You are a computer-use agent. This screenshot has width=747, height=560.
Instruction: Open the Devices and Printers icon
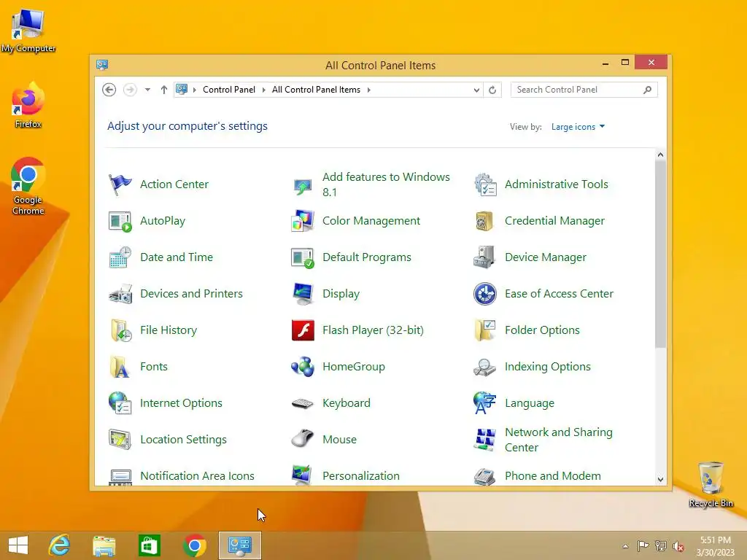coord(120,294)
